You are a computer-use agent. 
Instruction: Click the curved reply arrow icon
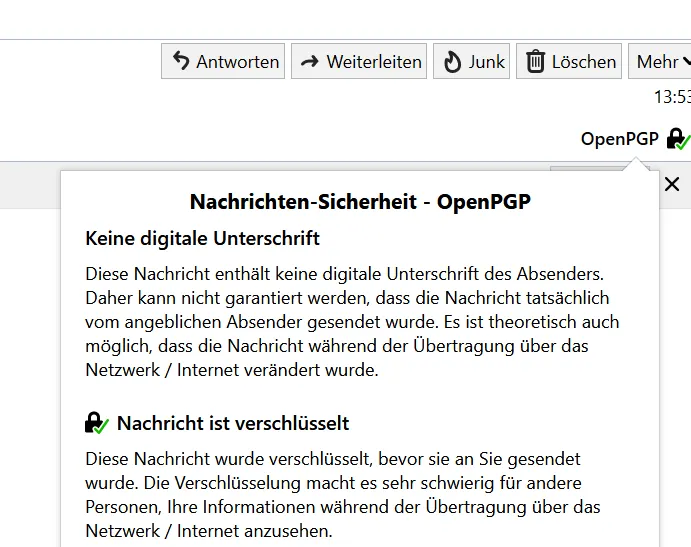[181, 61]
